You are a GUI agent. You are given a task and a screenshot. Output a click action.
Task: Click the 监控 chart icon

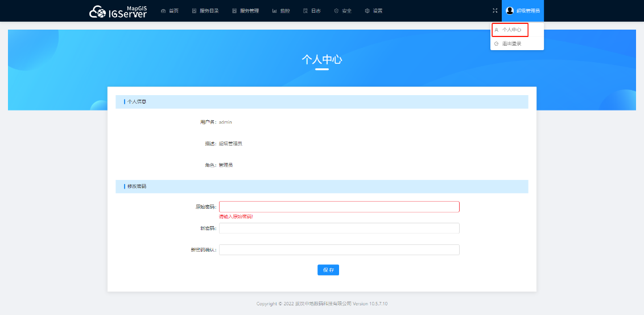pos(275,11)
